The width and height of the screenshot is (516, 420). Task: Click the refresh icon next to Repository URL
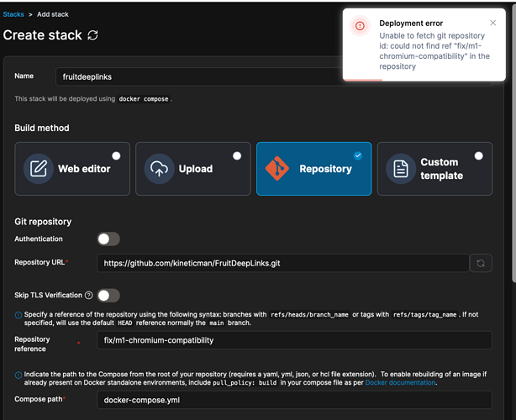481,263
